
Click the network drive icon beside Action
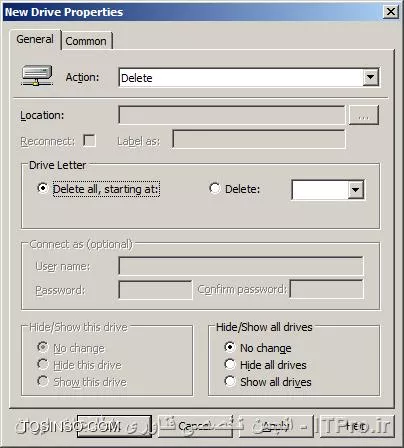click(37, 76)
